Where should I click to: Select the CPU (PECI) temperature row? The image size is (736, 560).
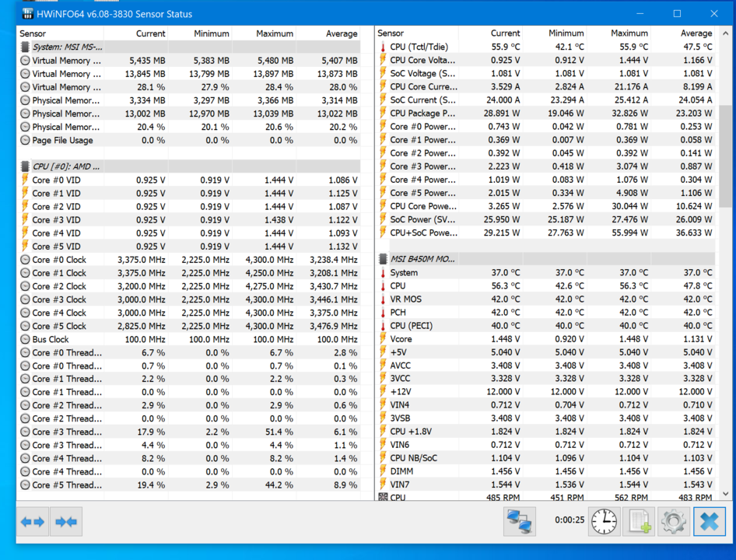[x=546, y=326]
